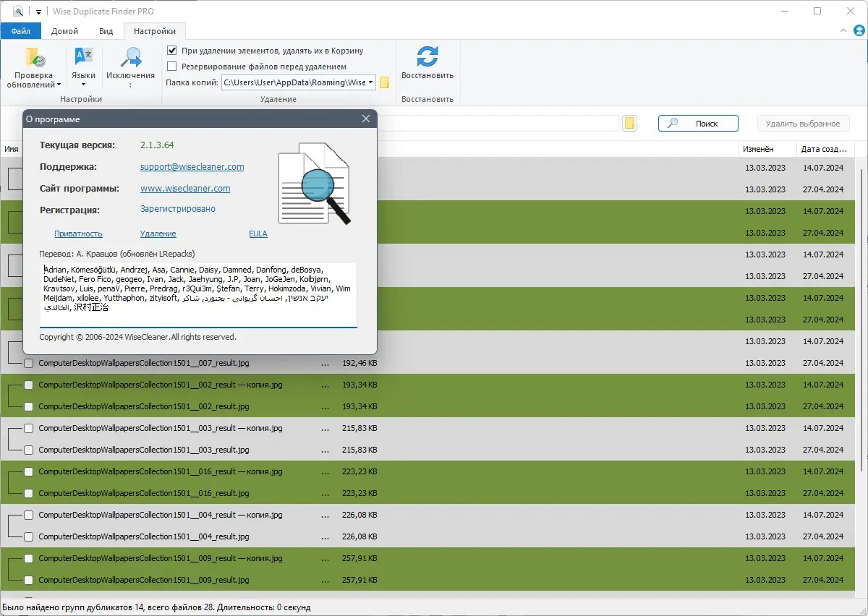This screenshot has height=616, width=868.
Task: Check the '003_result — копия.jpg' checkbox
Action: 29,428
